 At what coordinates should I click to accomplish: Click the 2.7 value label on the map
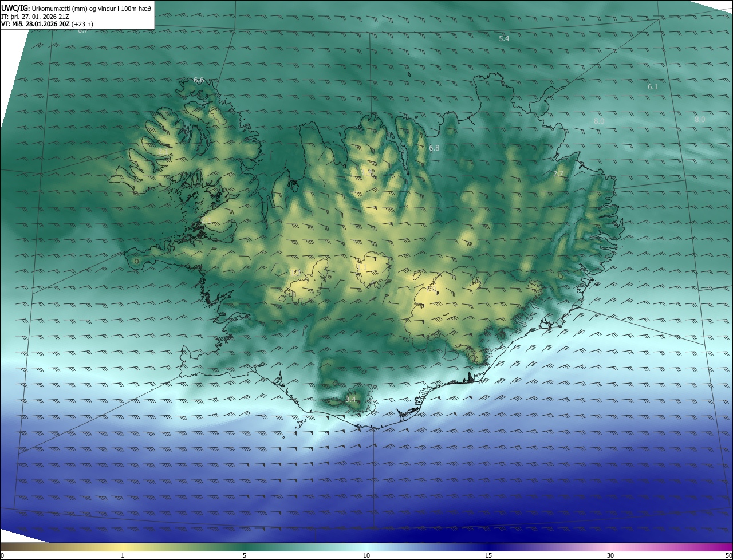[558, 173]
